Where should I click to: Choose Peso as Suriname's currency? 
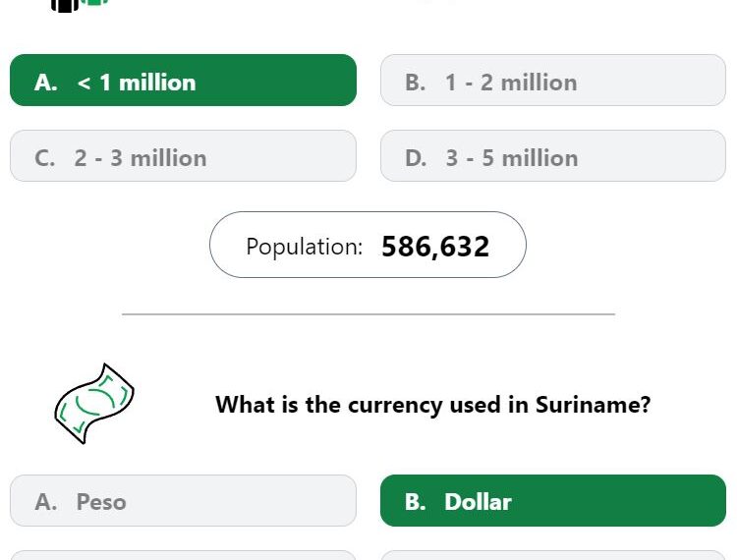tap(183, 500)
